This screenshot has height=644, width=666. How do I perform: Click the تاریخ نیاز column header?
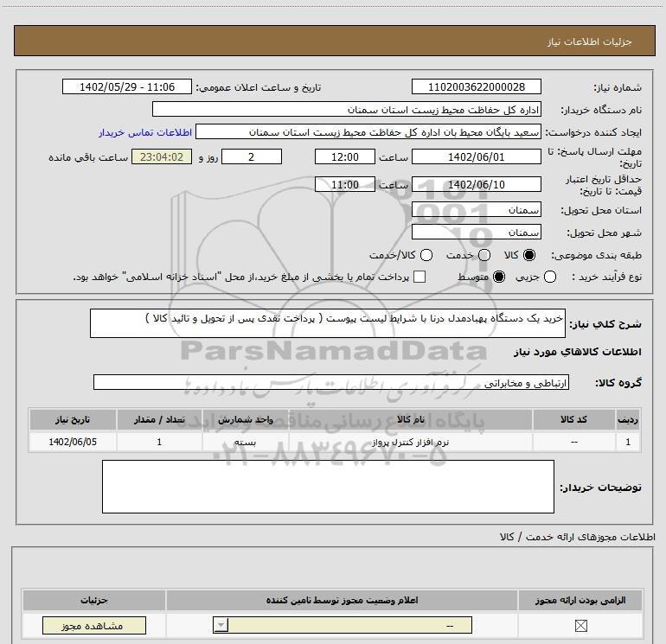coord(73,419)
